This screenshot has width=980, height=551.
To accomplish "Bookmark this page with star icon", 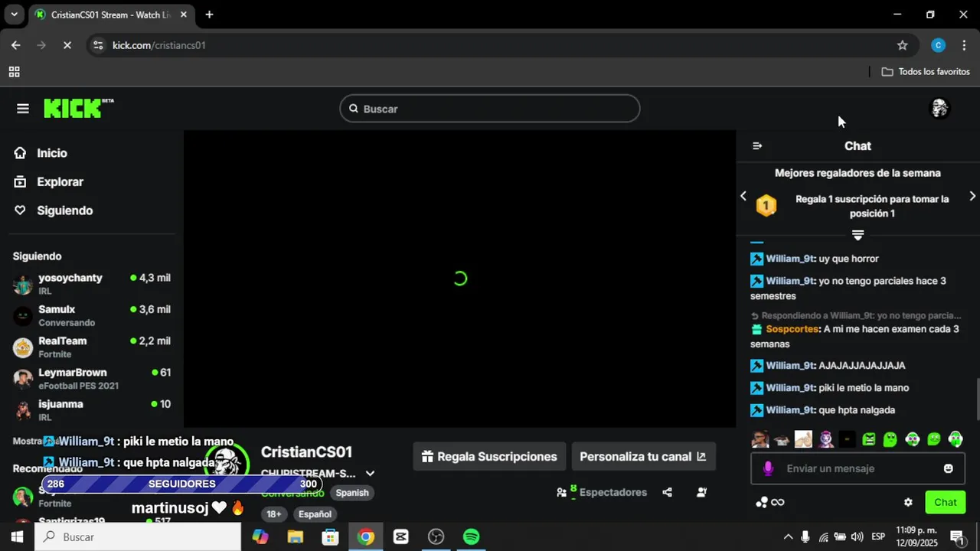I will [903, 45].
